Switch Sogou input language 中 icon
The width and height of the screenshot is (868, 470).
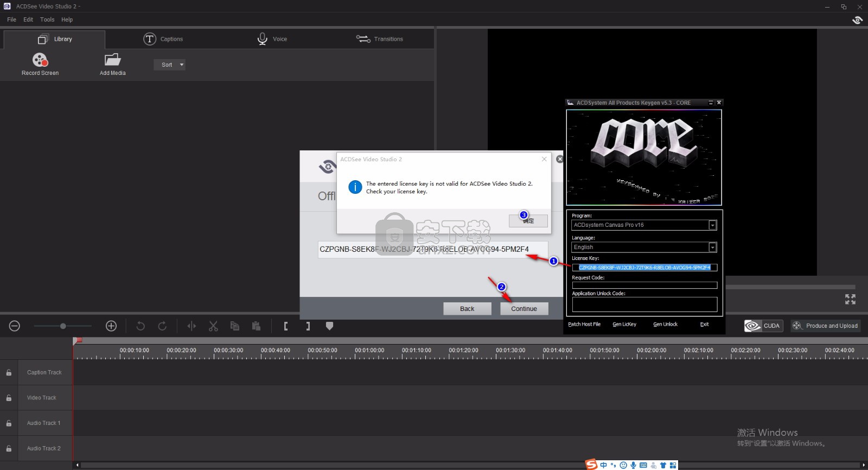tap(603, 465)
